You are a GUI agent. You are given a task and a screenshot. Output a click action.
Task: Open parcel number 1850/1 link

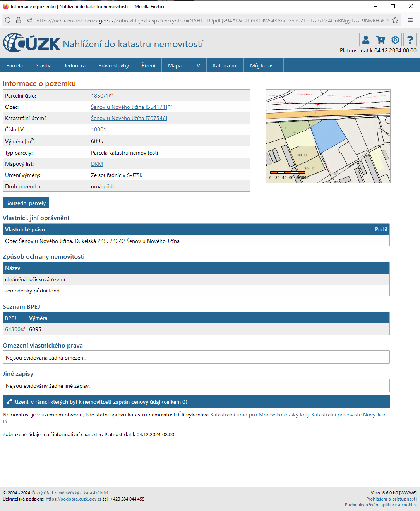[x=99, y=96]
